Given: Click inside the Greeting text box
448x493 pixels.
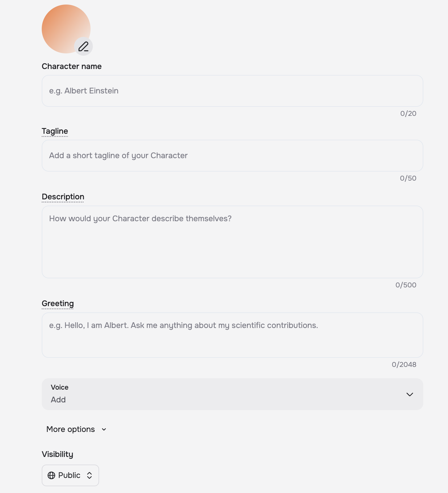Looking at the screenshot, I should click(232, 335).
